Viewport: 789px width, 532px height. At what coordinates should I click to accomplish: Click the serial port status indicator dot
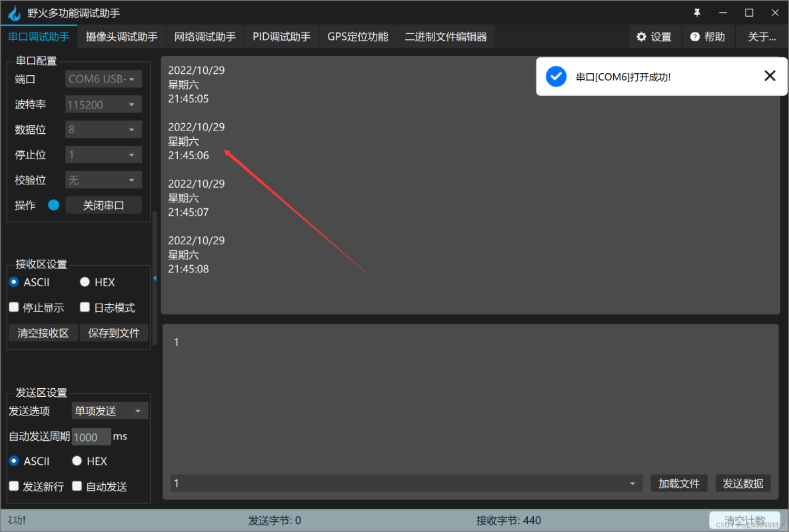55,205
